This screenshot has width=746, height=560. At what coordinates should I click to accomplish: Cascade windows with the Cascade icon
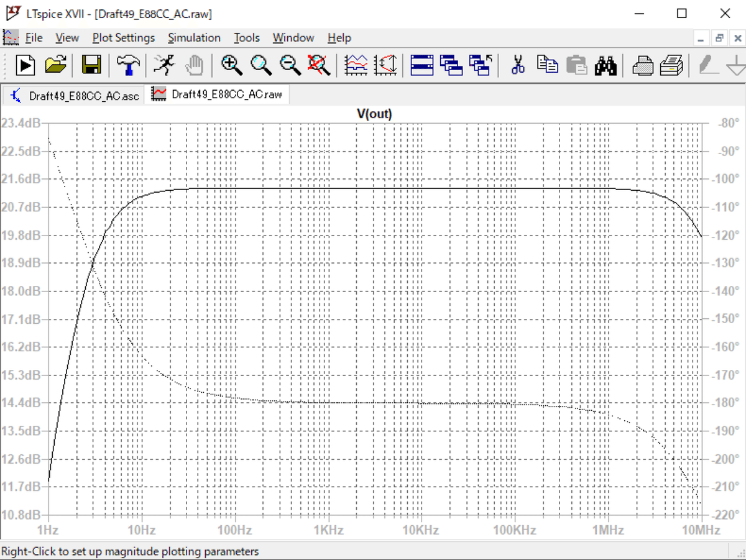(x=451, y=65)
